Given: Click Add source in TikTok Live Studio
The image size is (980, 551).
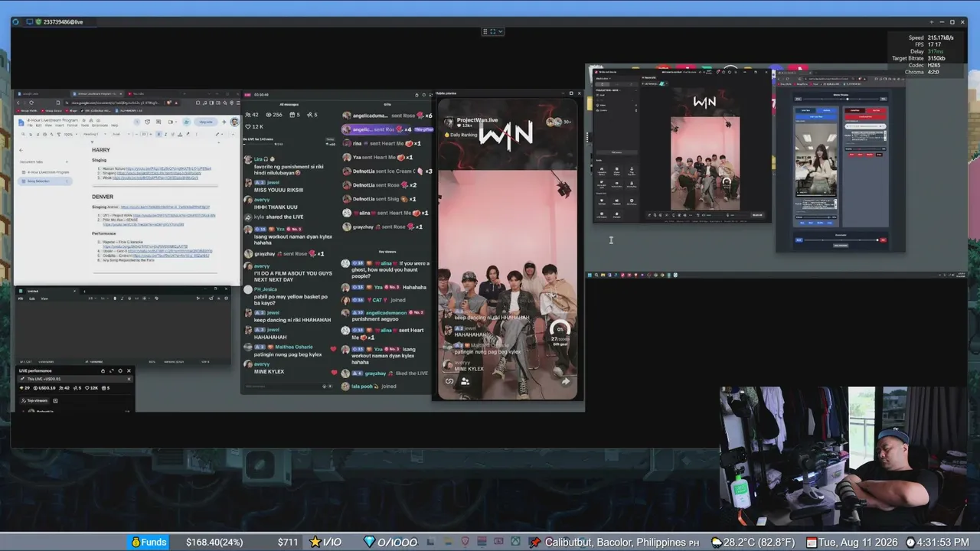Looking at the screenshot, I should [x=617, y=152].
